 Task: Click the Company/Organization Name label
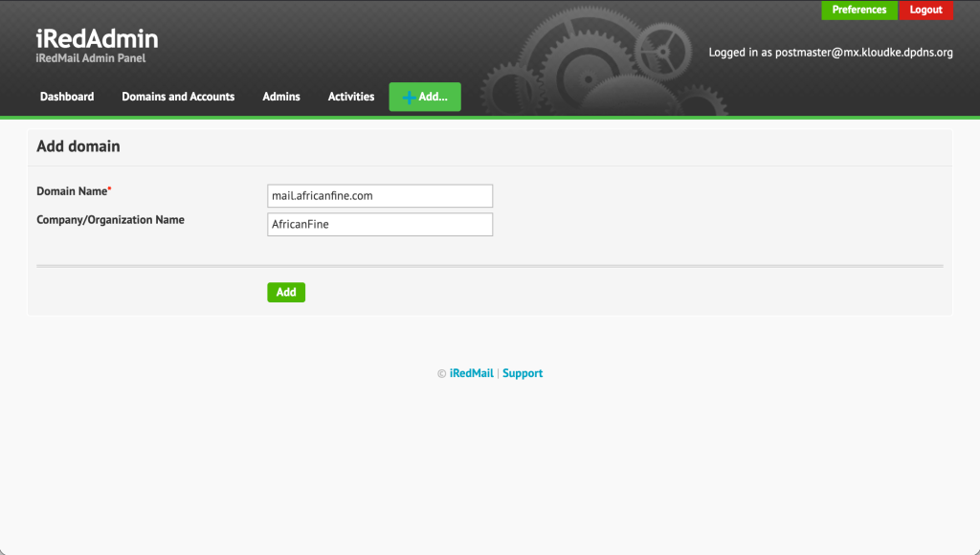[x=110, y=220]
